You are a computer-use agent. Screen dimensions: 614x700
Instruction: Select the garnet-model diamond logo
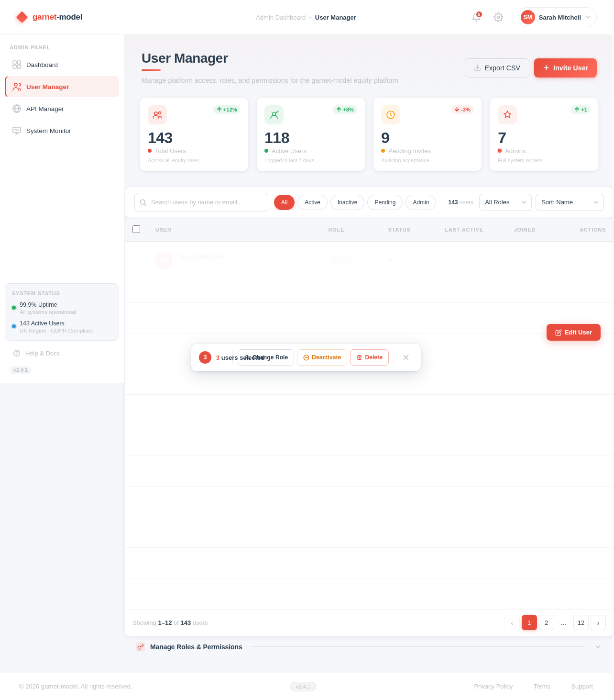click(x=22, y=17)
